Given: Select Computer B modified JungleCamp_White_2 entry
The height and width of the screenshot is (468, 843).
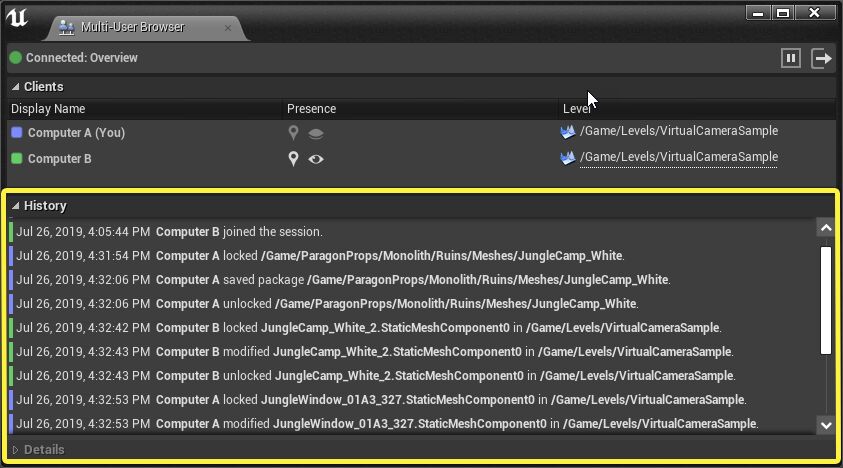Looking at the screenshot, I should pyautogui.click(x=412, y=352).
